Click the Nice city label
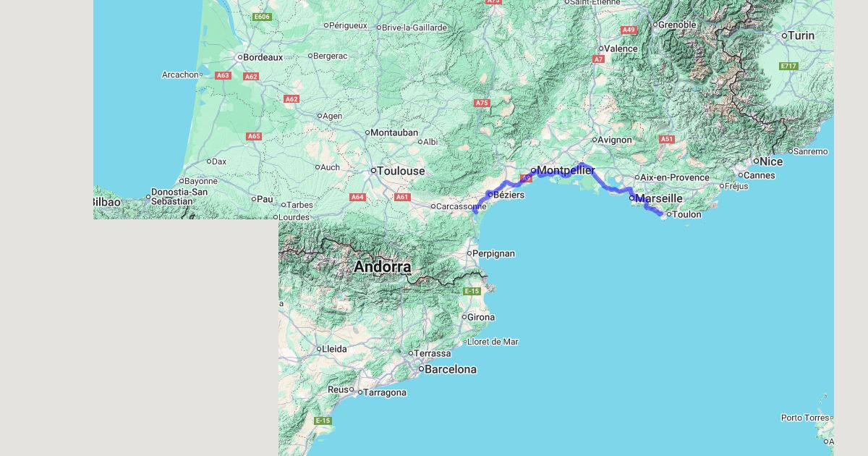This screenshot has height=456, width=868. point(771,162)
